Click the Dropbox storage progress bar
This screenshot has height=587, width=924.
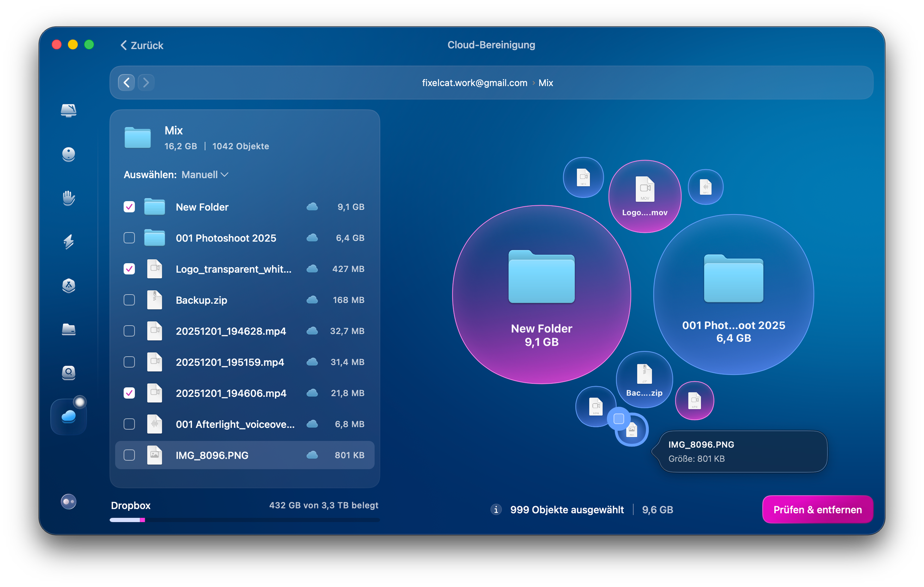point(244,520)
